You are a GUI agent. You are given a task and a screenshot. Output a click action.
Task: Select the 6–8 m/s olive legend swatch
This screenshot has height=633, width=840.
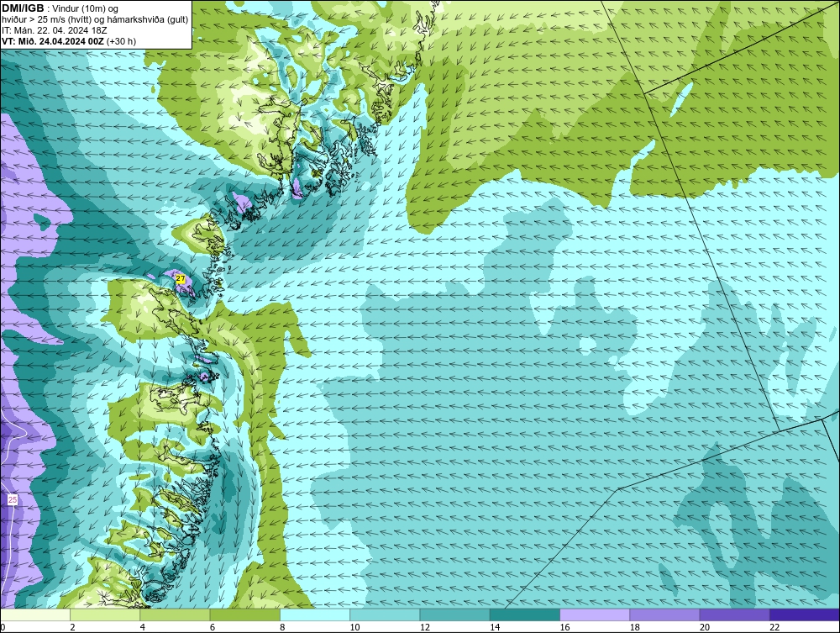pyautogui.click(x=244, y=615)
